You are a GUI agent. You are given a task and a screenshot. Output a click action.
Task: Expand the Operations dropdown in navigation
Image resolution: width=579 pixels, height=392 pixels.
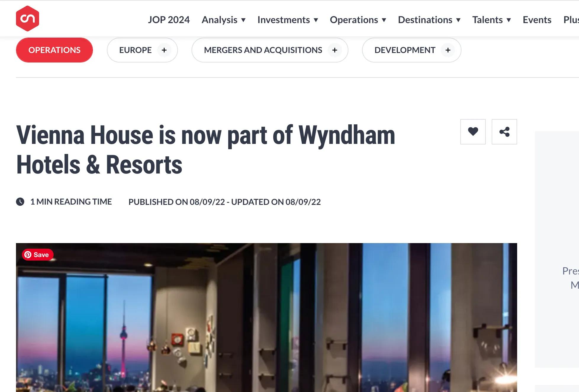point(358,20)
